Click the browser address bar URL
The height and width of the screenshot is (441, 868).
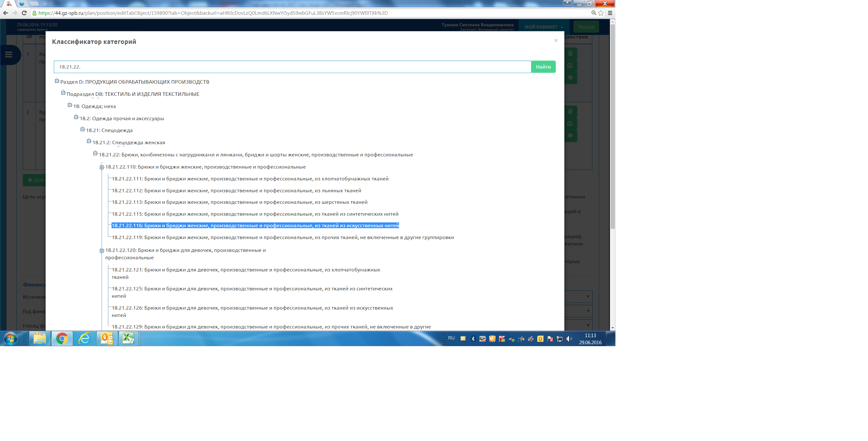click(213, 13)
